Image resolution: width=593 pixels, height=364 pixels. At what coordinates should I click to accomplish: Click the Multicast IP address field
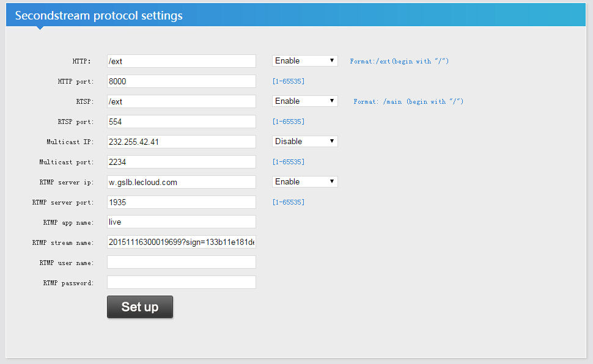pos(181,142)
